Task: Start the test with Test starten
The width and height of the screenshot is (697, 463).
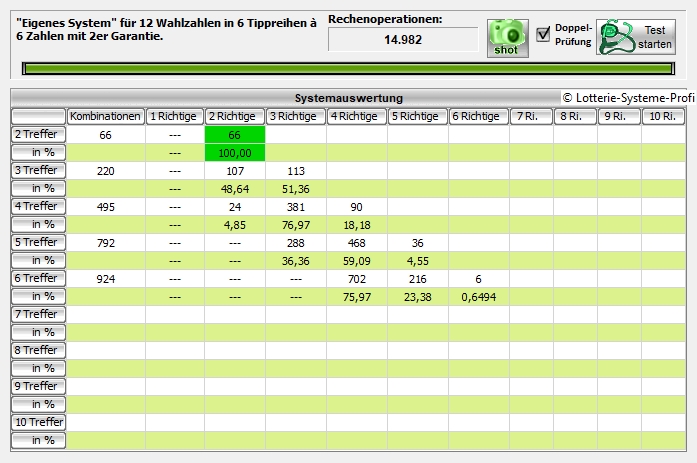Action: click(636, 37)
